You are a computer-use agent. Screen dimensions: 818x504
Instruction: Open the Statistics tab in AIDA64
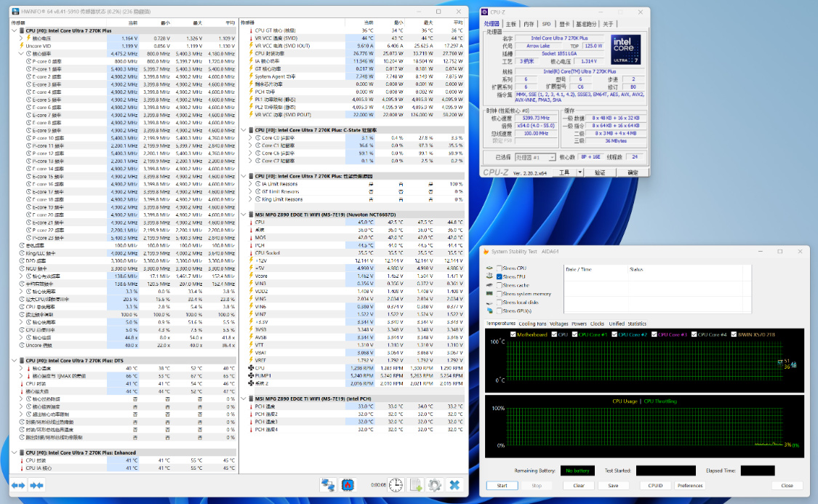(x=637, y=324)
